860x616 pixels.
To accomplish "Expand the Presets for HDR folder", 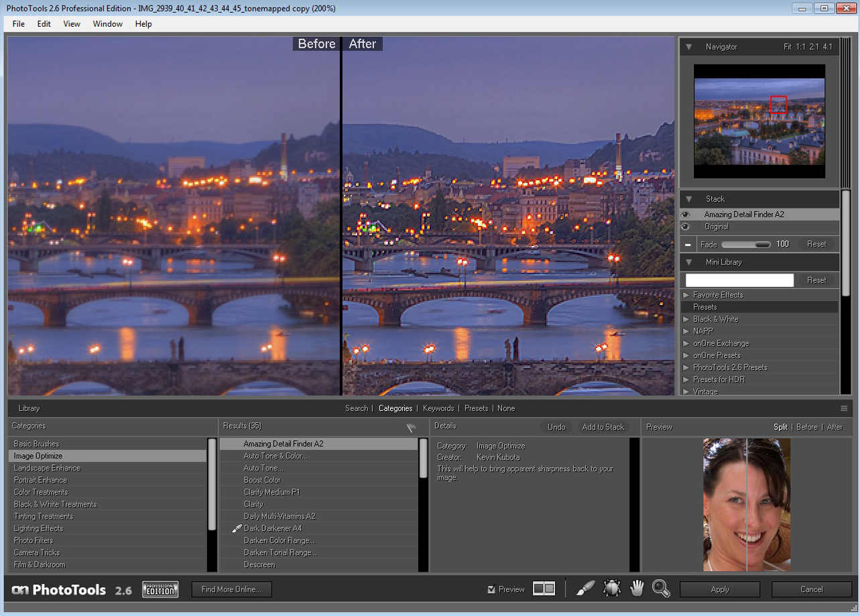I will (686, 379).
